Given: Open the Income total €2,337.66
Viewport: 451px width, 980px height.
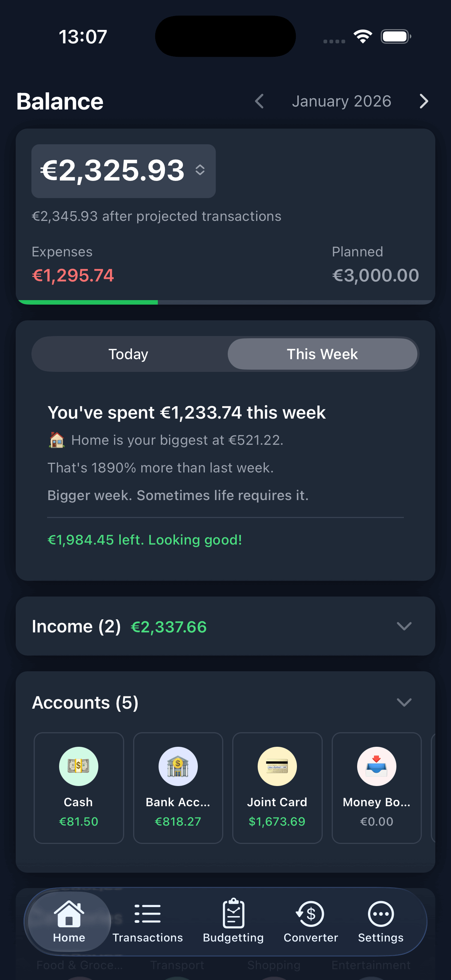Looking at the screenshot, I should [x=169, y=626].
